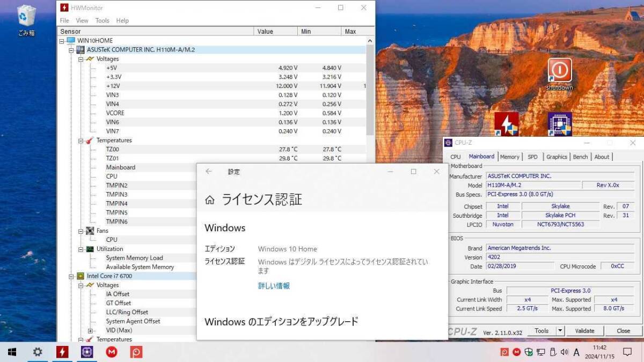Open the CPU-Z desktop shortcut icon

[559, 124]
